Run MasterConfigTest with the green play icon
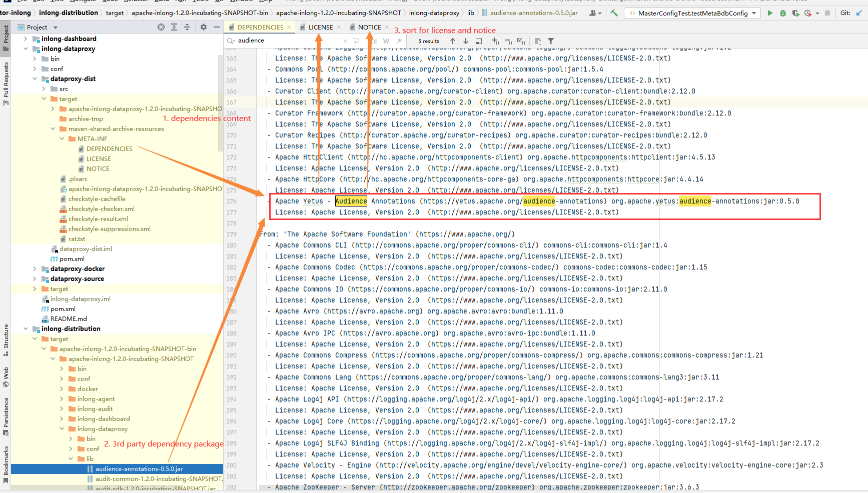Screen dimensions: 868x493 [x=770, y=13]
